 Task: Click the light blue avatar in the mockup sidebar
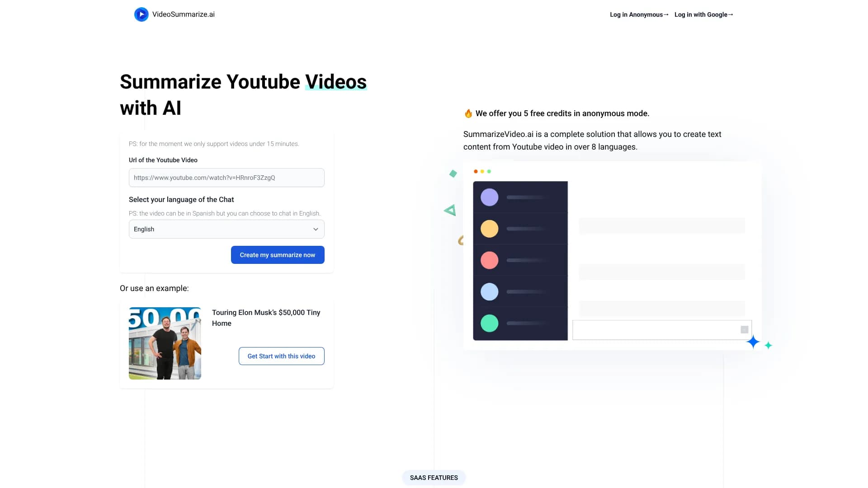(x=489, y=292)
